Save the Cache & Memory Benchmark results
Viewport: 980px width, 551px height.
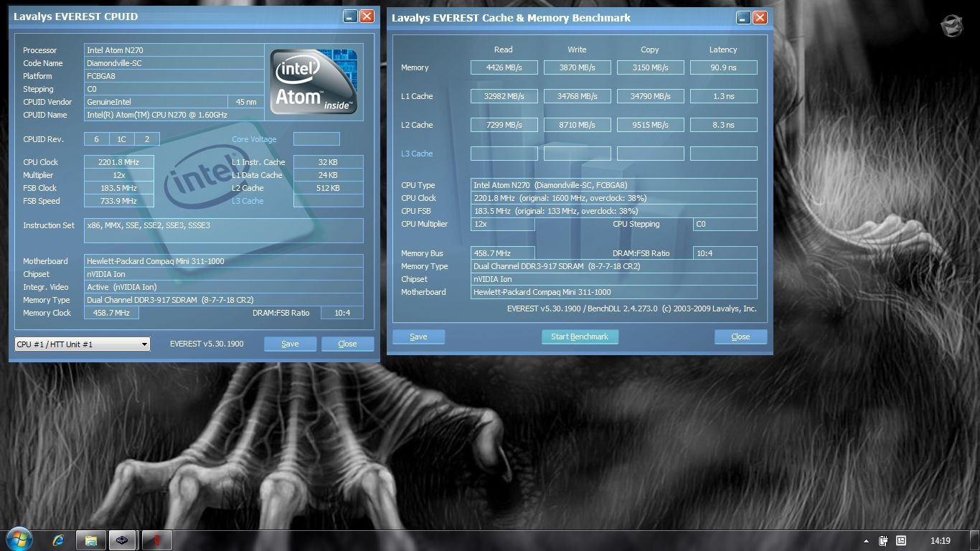pyautogui.click(x=418, y=336)
